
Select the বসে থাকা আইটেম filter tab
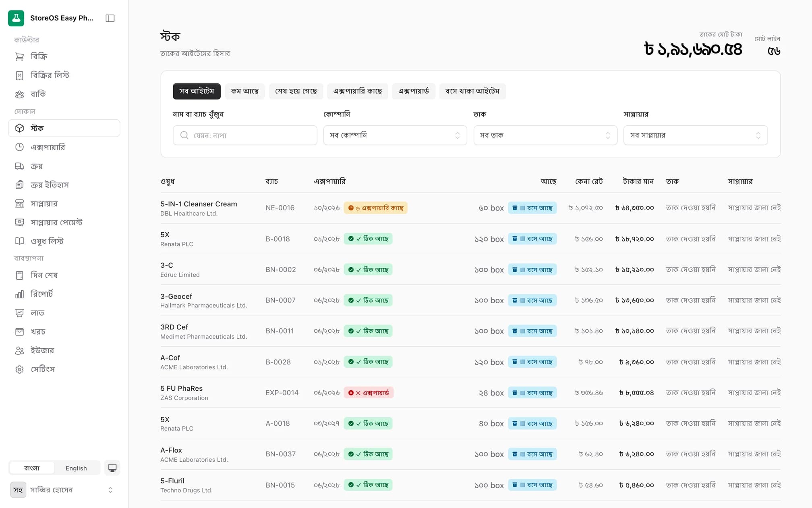click(472, 91)
